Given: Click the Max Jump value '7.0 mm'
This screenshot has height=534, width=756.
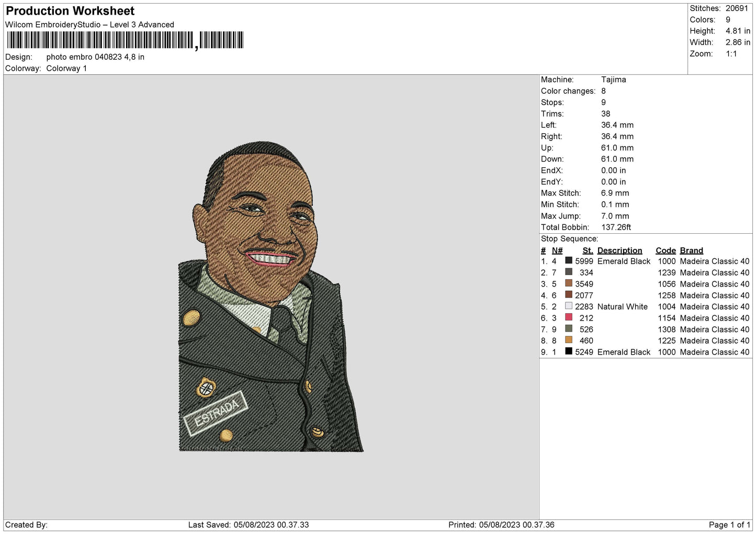Looking at the screenshot, I should 615,216.
